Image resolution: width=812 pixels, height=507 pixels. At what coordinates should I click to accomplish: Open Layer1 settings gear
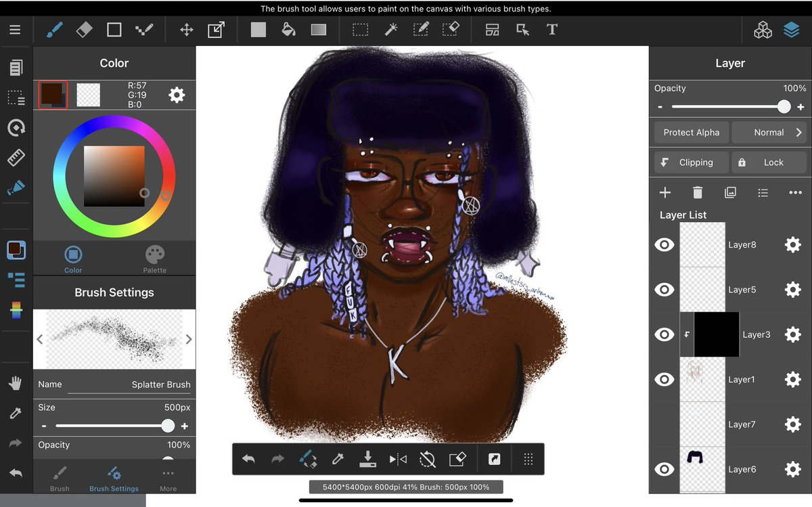(x=792, y=380)
